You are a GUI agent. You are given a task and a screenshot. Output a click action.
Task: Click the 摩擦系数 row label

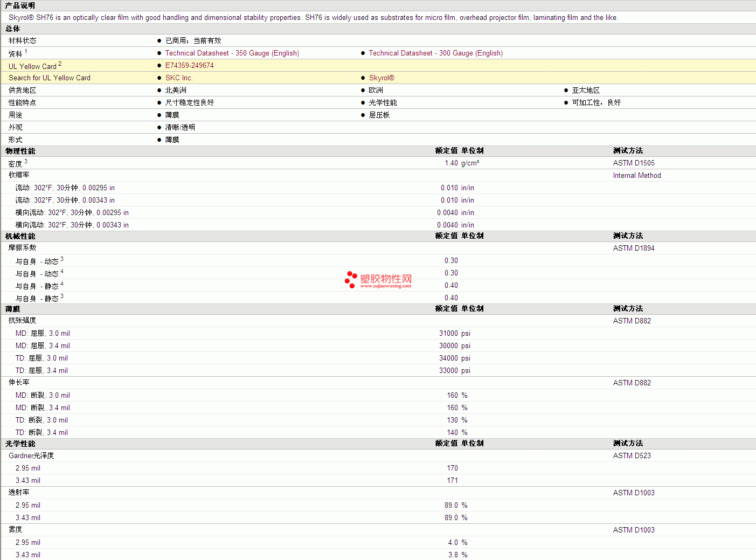pos(23,248)
